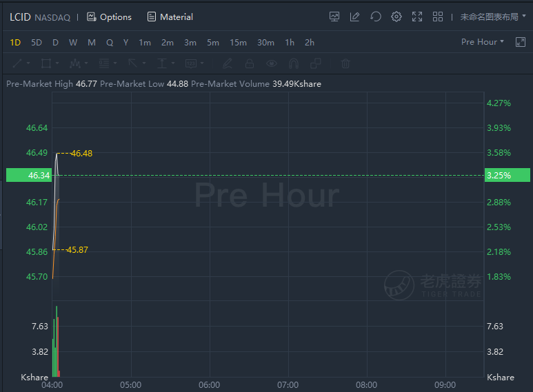Click the 46.34 current price label
Image resolution: width=533 pixels, height=392 pixels.
coord(29,175)
